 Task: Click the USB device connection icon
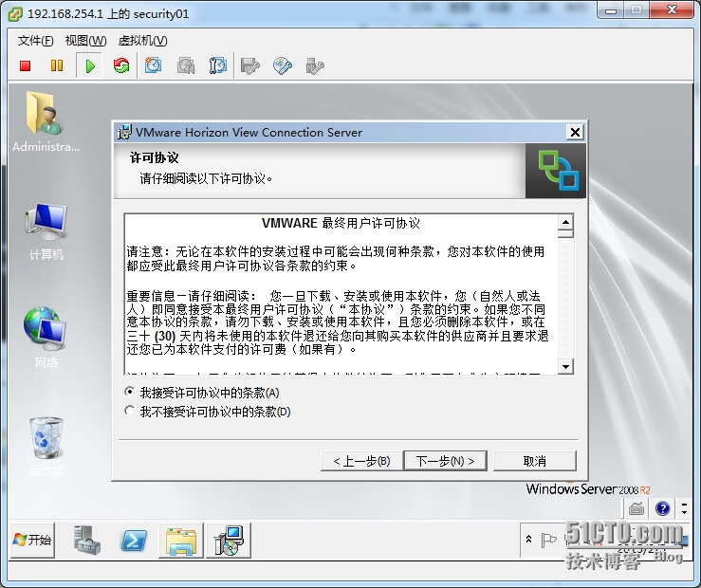coord(315,66)
